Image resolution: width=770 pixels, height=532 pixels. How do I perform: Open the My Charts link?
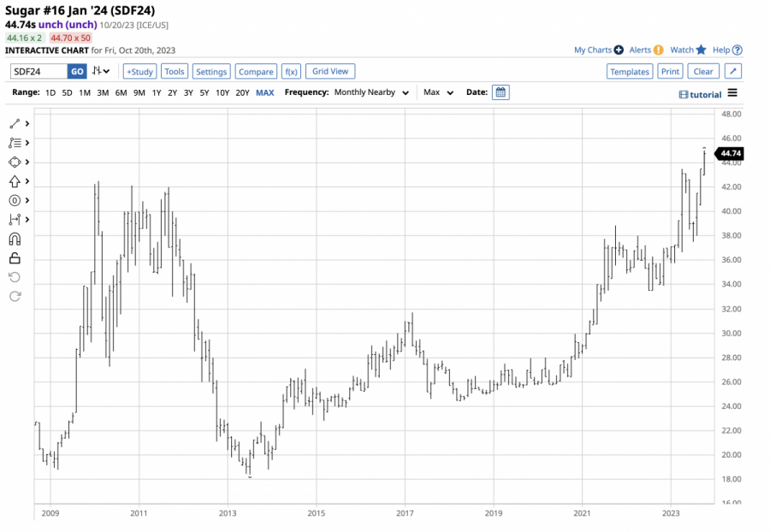tap(593, 50)
